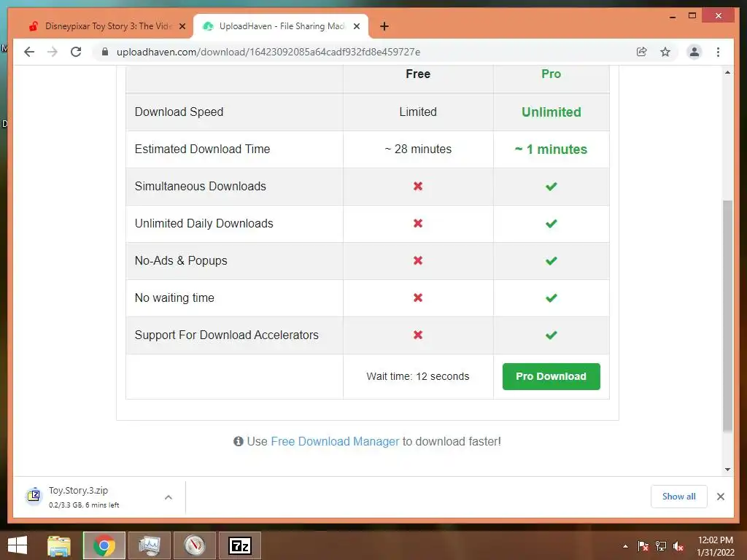Click the Toy.Story.3.zip file icon
Image resolution: width=747 pixels, height=560 pixels.
click(x=34, y=496)
